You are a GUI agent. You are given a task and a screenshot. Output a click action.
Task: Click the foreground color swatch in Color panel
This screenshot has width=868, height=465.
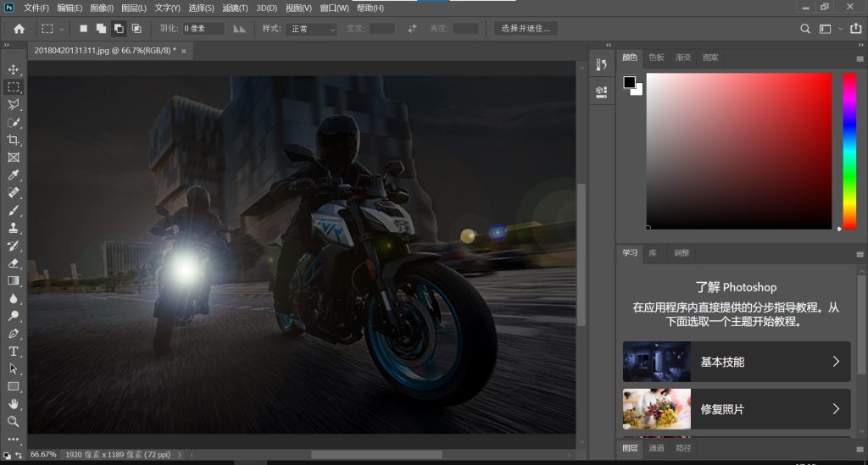(630, 82)
